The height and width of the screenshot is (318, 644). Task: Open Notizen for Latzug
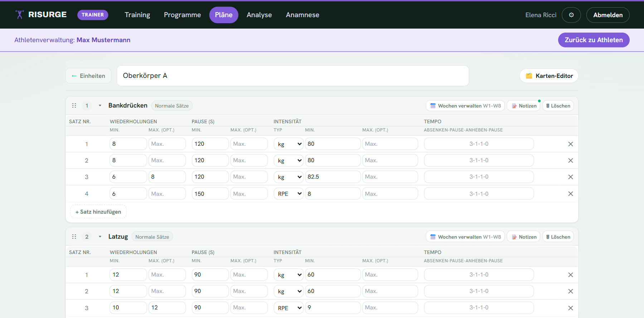[524, 237]
